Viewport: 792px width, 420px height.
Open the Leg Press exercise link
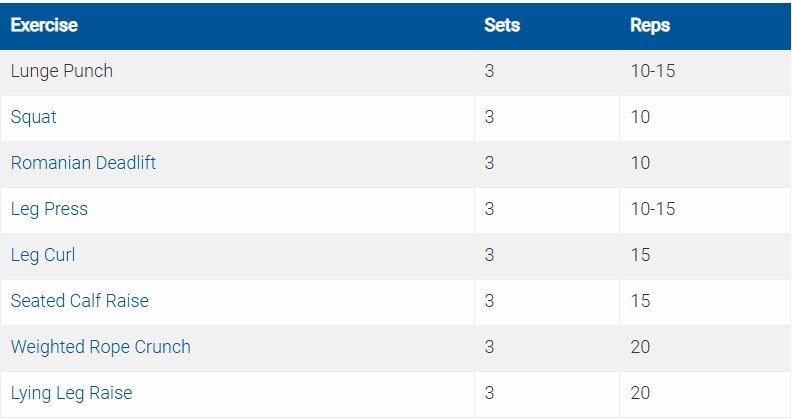point(49,209)
